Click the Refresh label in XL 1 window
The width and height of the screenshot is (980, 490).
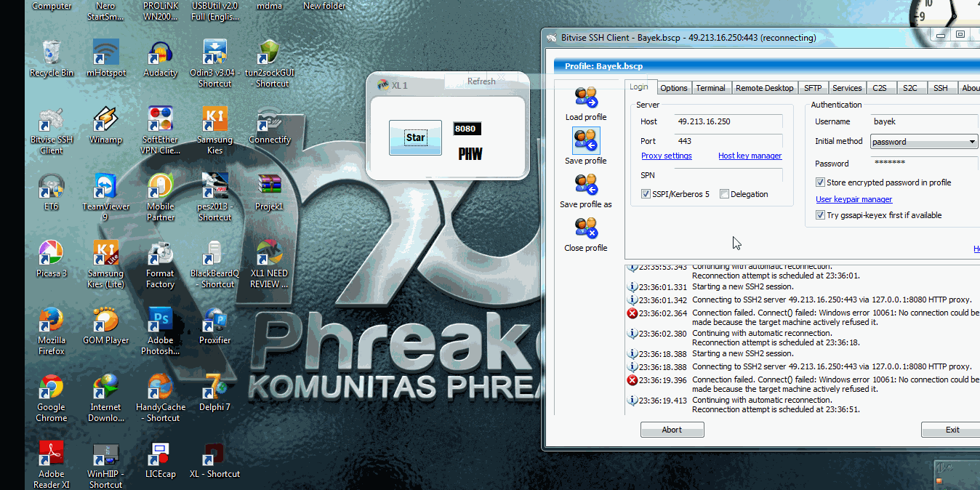pos(481,81)
